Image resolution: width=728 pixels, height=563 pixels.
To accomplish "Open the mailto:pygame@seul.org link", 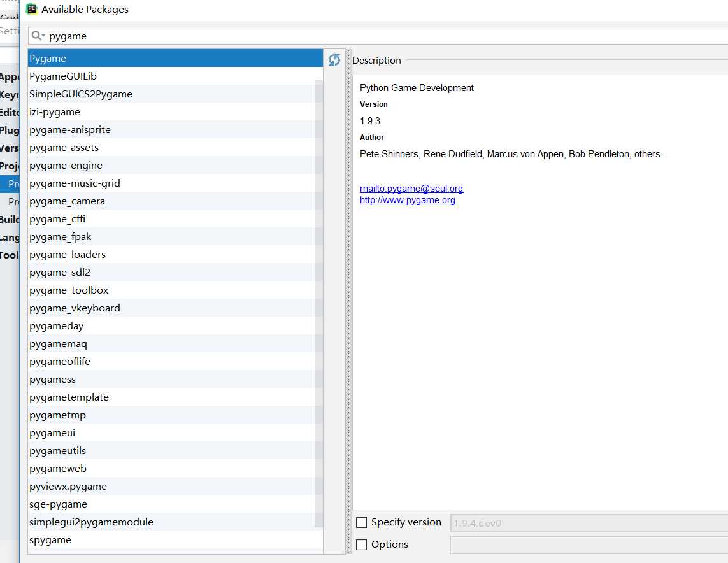I will click(x=411, y=189).
